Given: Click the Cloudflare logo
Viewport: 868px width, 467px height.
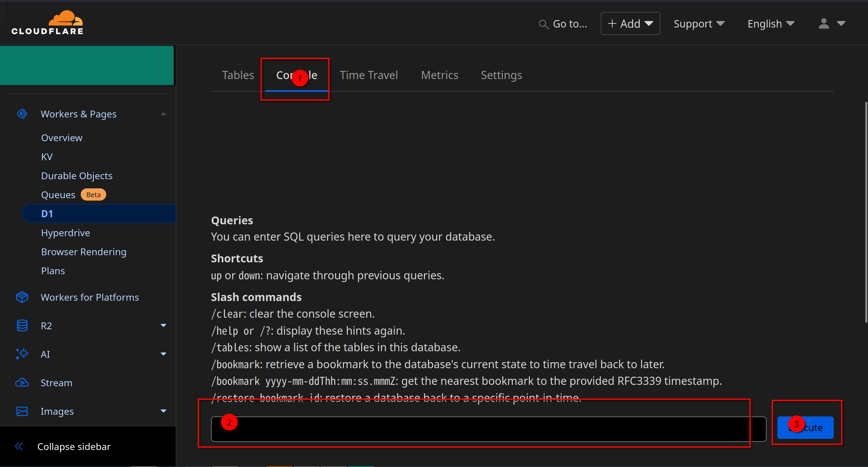Looking at the screenshot, I should [x=47, y=22].
